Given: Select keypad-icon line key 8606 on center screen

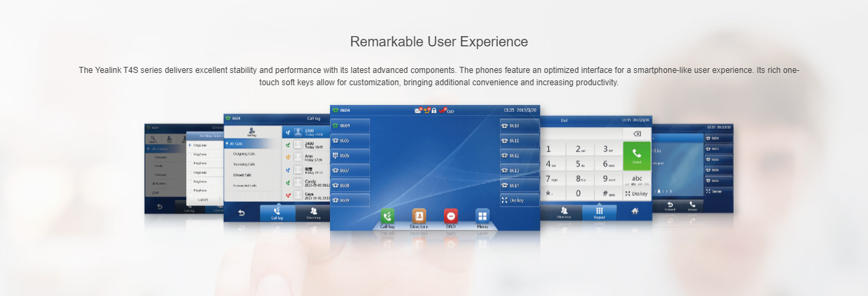Looking at the screenshot, I should coord(350,156).
